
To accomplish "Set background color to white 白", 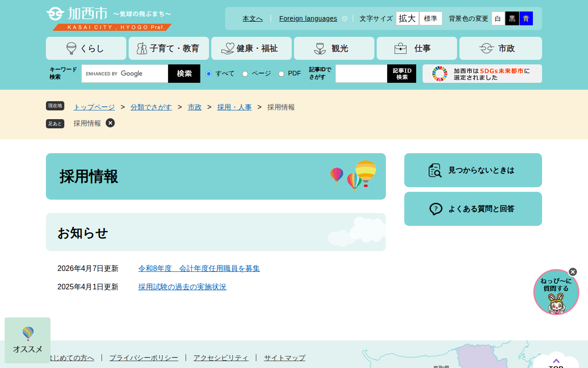I will pyautogui.click(x=498, y=18).
